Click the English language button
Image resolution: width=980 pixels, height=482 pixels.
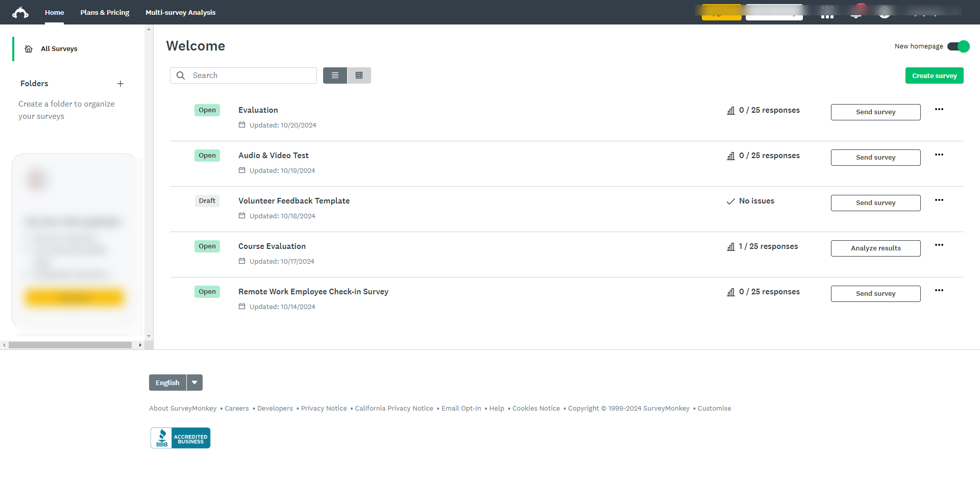(167, 383)
